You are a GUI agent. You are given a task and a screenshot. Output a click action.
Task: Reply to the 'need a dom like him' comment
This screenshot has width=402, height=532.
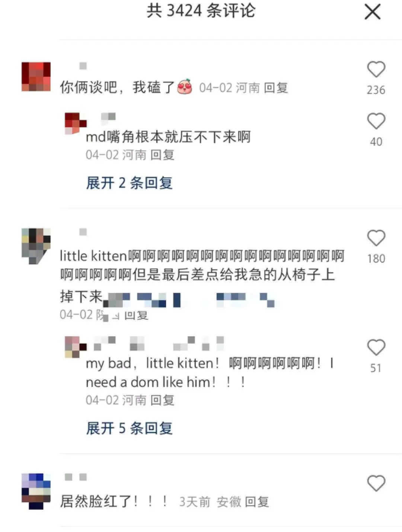click(162, 400)
